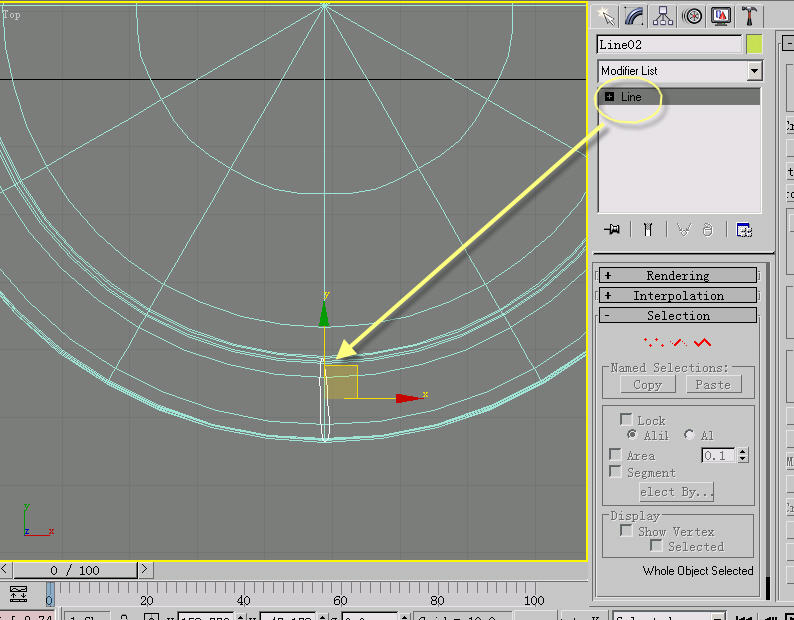Enable the Segment End checkbox
The width and height of the screenshot is (794, 620).
[x=615, y=471]
